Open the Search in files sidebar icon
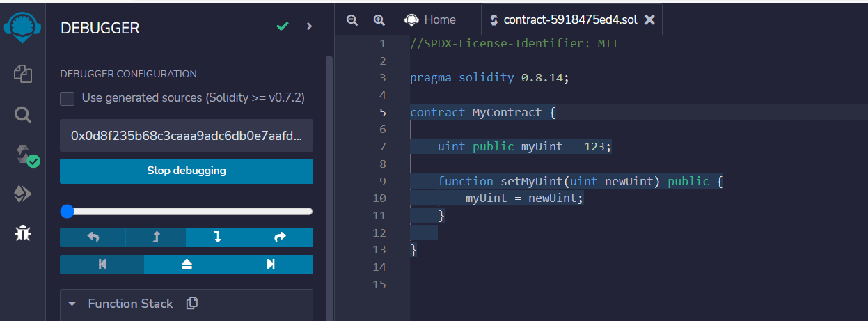Viewport: 868px width, 321px height. pos(23,114)
